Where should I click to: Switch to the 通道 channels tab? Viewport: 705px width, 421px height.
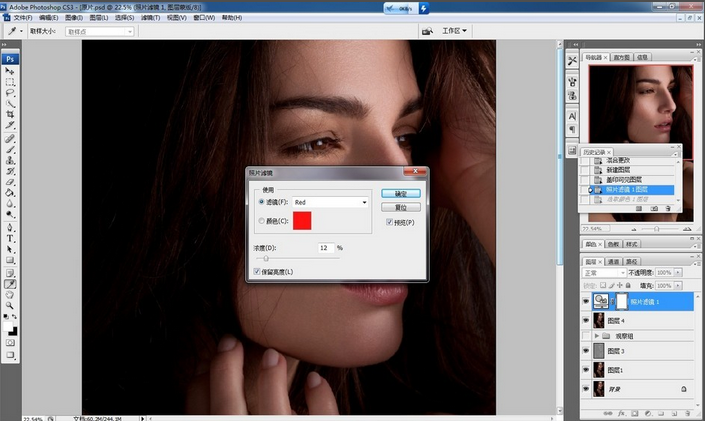614,261
